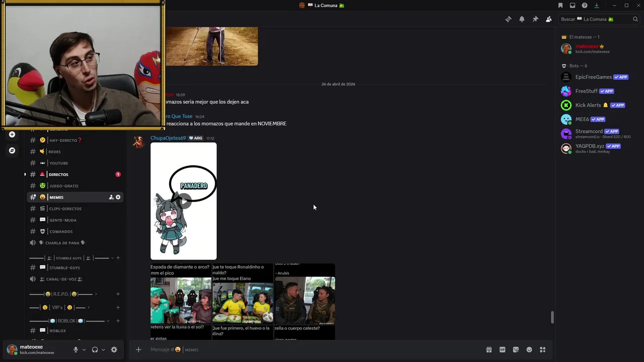
Task: Open Streamcord bot in member list
Action: point(599,134)
